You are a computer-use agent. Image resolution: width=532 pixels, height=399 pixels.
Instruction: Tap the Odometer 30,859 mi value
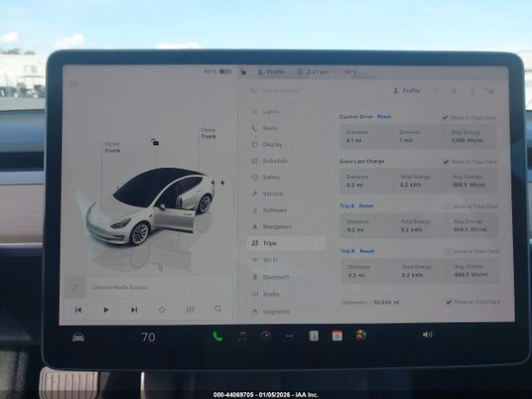pyautogui.click(x=386, y=302)
